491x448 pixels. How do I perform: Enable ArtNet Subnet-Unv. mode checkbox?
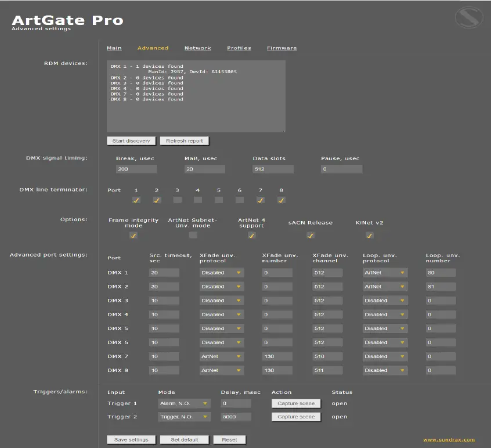tap(193, 235)
